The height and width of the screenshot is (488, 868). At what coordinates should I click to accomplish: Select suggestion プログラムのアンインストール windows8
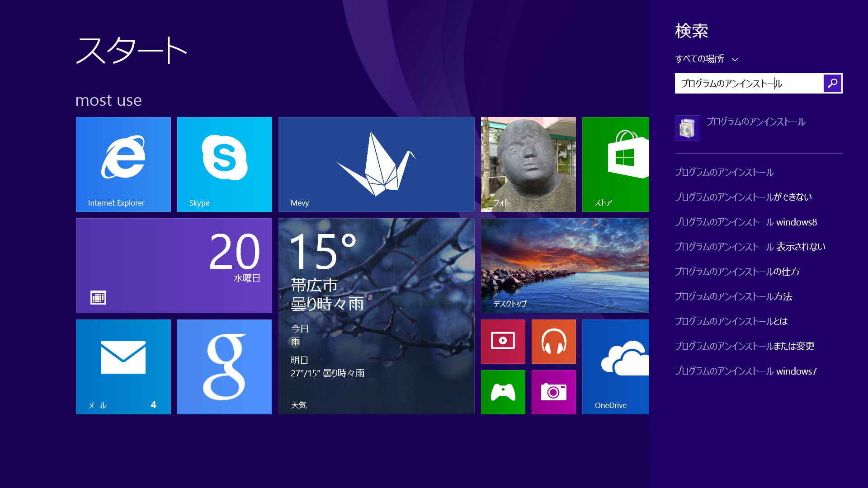point(745,222)
